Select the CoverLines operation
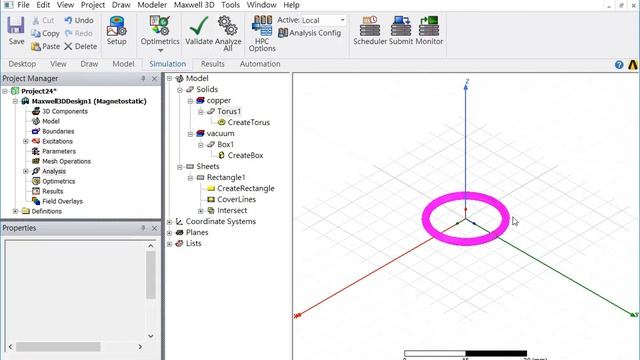This screenshot has height=360, width=640. (x=236, y=199)
